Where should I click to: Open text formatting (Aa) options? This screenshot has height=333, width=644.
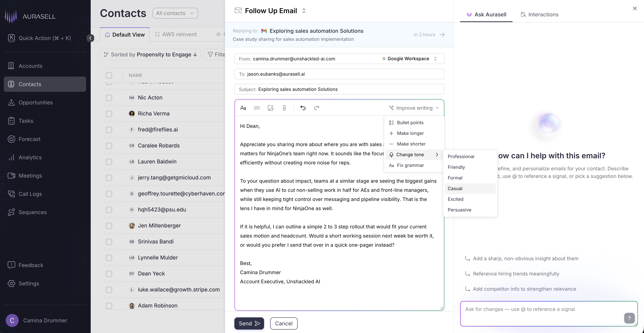tap(243, 108)
